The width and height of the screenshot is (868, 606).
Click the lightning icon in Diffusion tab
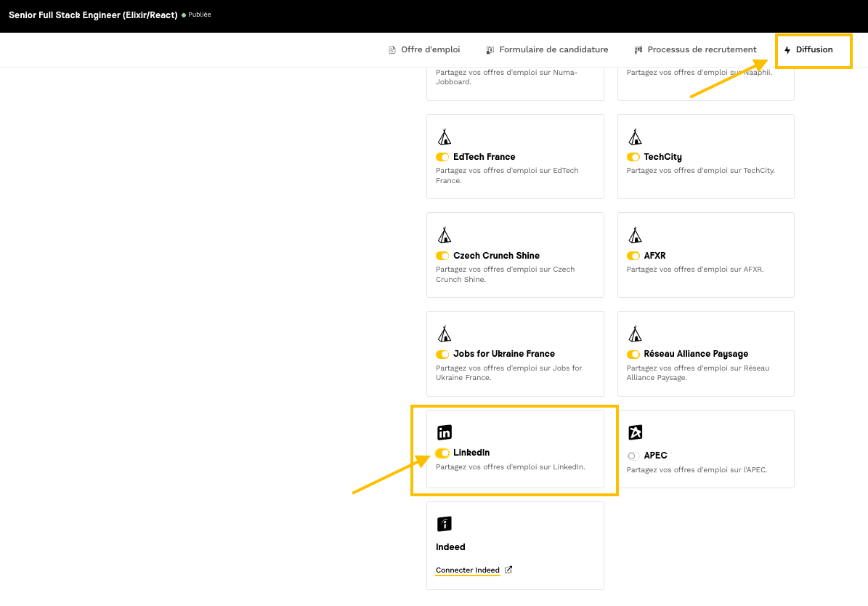tap(787, 50)
